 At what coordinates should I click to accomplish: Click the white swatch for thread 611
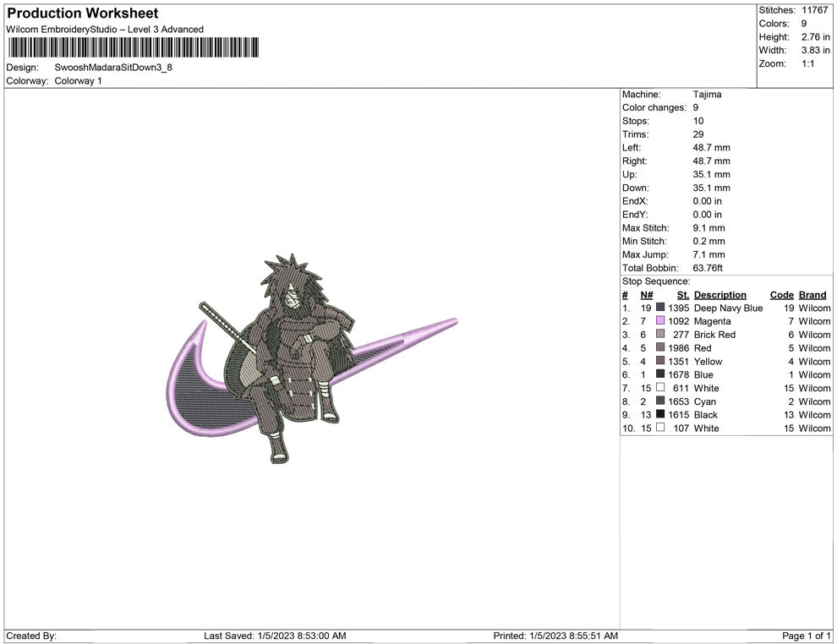(660, 387)
